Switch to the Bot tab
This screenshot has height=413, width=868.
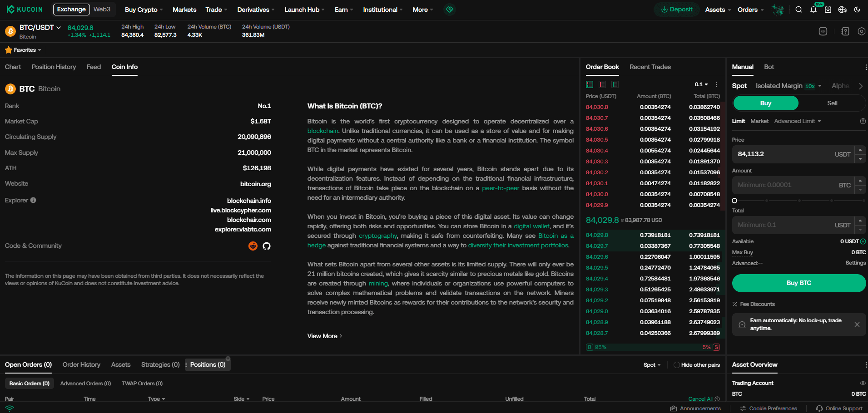pyautogui.click(x=769, y=67)
